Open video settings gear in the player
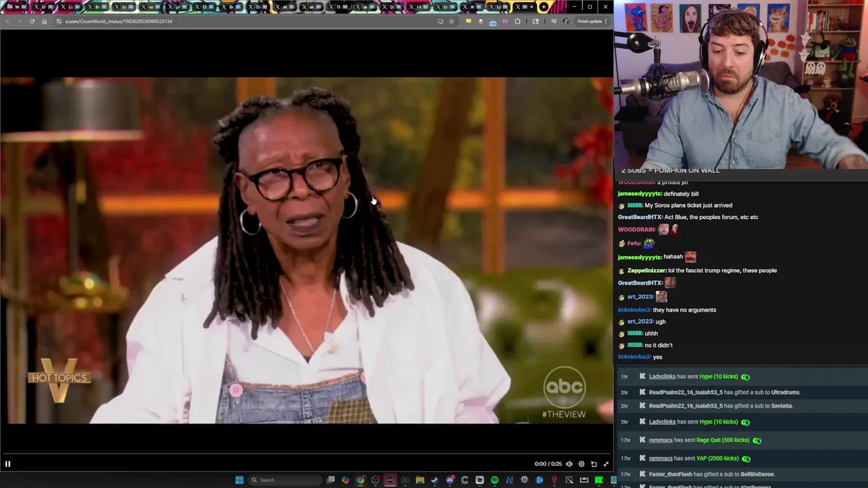Viewport: 868px width, 488px height. [x=581, y=464]
